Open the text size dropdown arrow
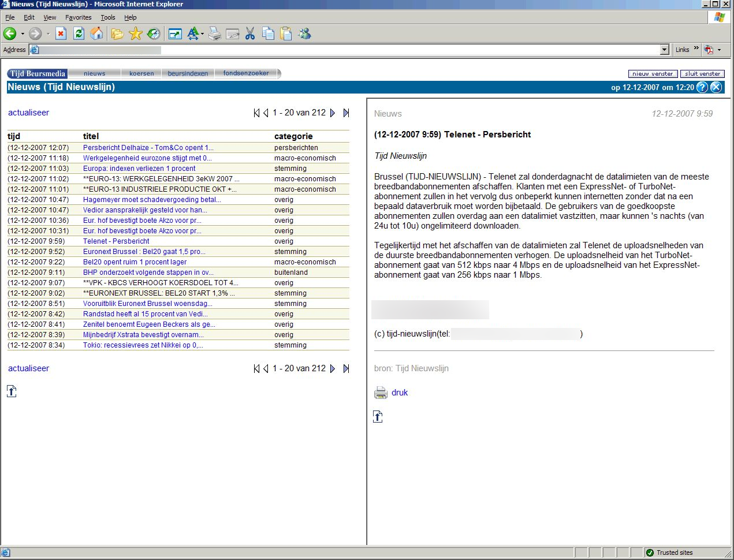Image resolution: width=734 pixels, height=560 pixels. pos(202,33)
